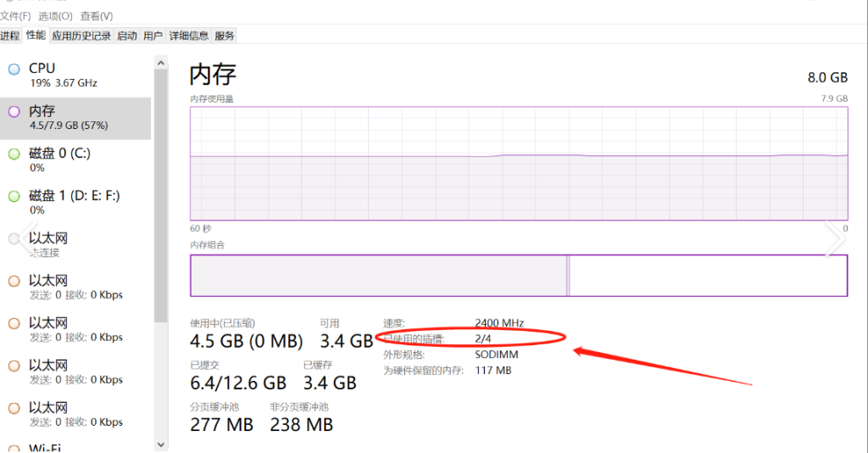Click the green 磁盘 1 (D: E: F:) icon
The width and height of the screenshot is (868, 453).
click(x=14, y=197)
